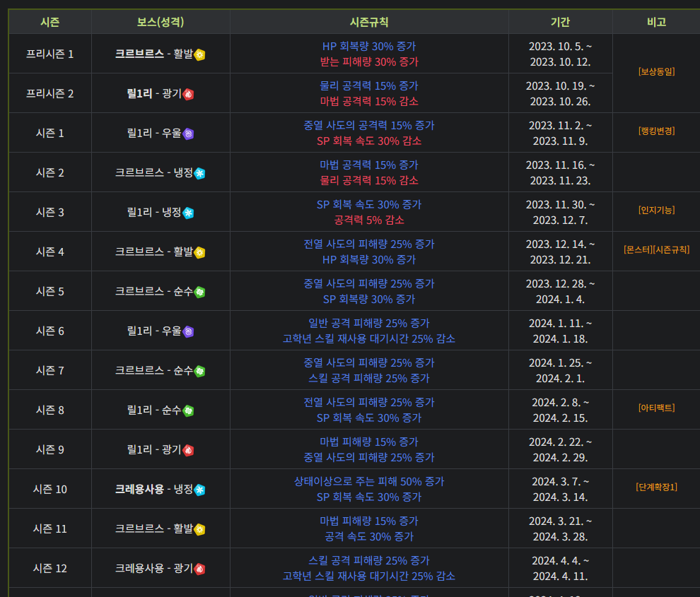This screenshot has height=597, width=700.
Task: Select the 프리시즌 1 season cell
Action: (x=50, y=54)
